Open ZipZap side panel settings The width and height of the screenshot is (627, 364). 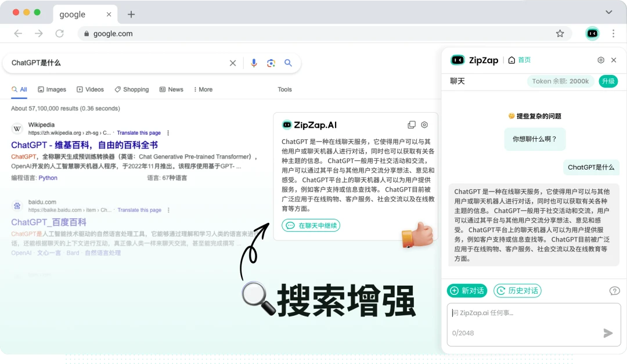(601, 60)
